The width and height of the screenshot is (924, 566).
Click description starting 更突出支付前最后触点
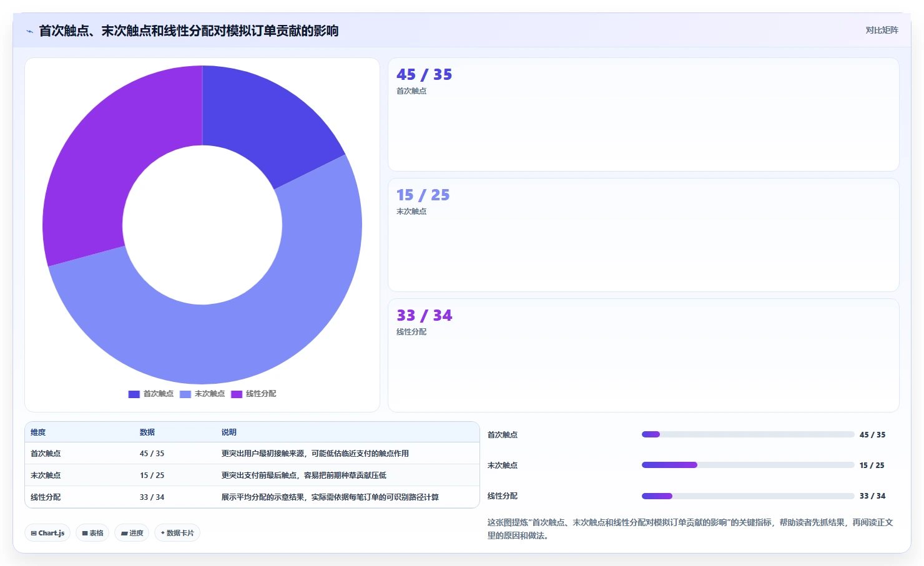click(304, 476)
